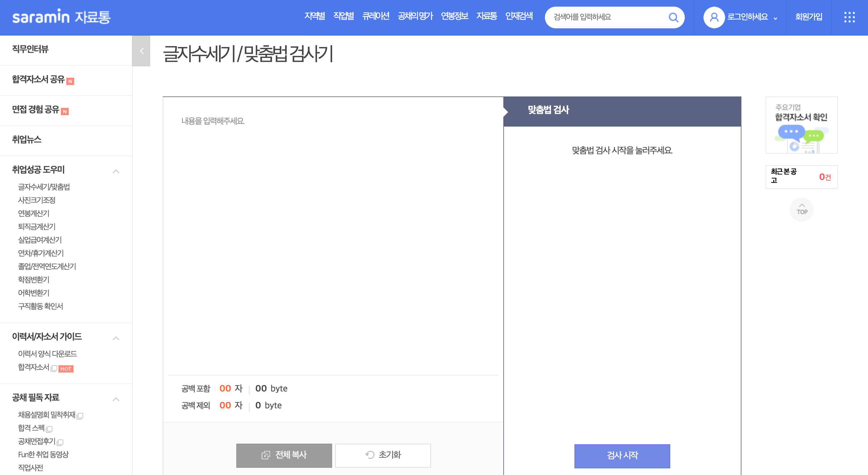Click the TOP scroll-up button

click(802, 209)
